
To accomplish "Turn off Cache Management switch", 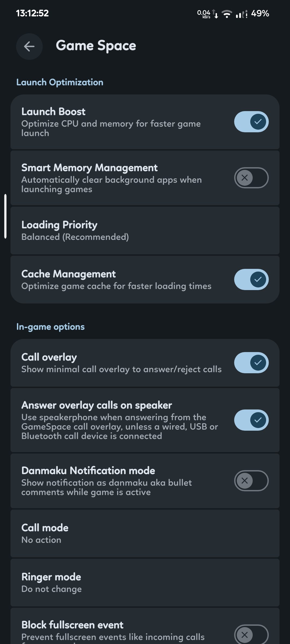I will pos(251,279).
